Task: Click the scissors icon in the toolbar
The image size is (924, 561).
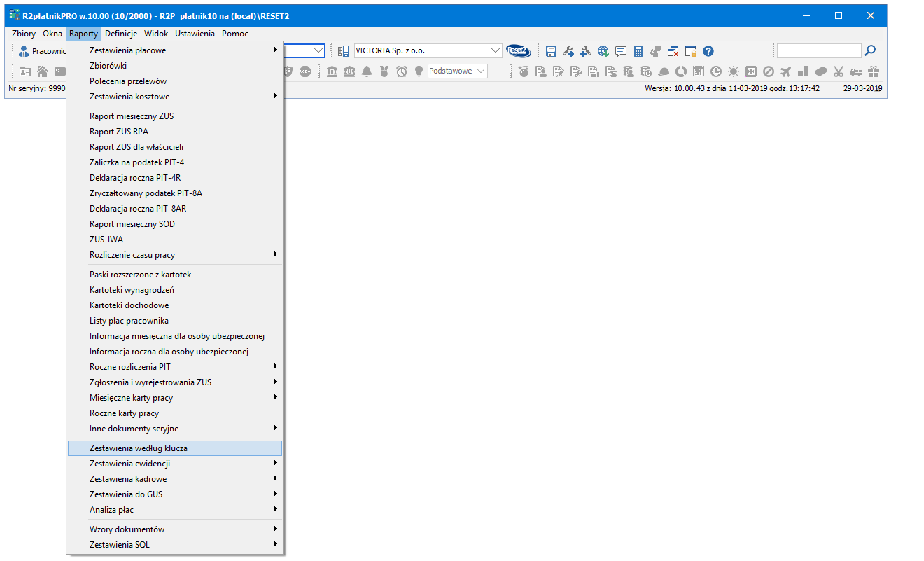Action: [x=839, y=71]
